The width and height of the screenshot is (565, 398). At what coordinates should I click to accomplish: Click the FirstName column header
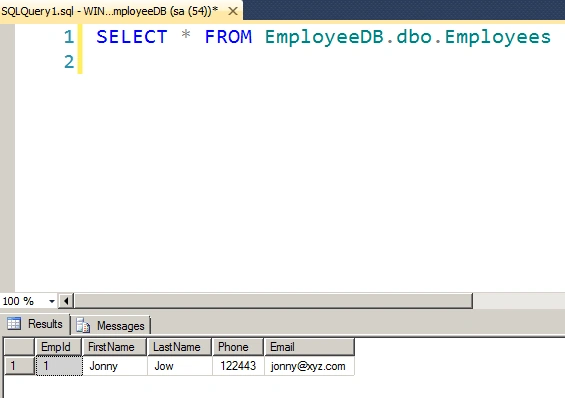tap(114, 347)
